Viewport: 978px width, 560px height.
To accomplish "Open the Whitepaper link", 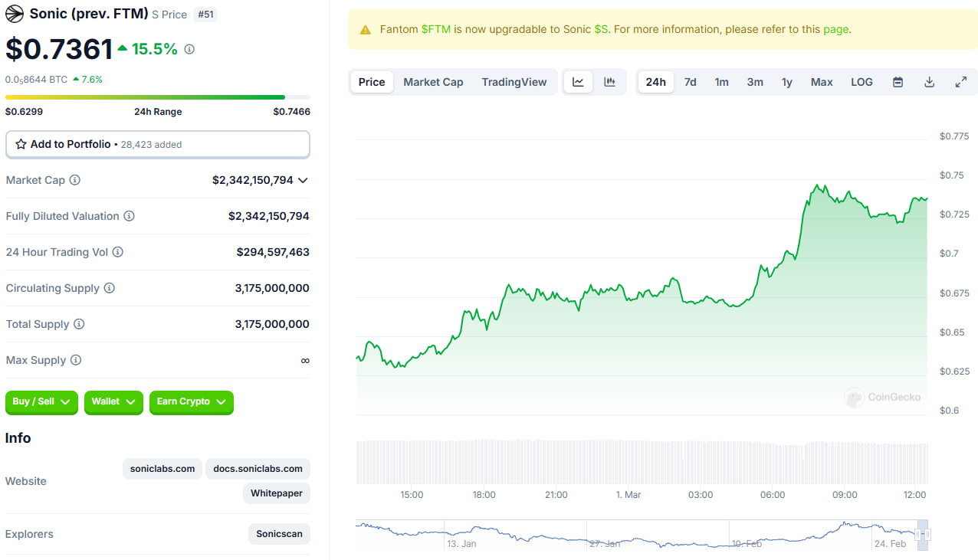I will pyautogui.click(x=277, y=493).
